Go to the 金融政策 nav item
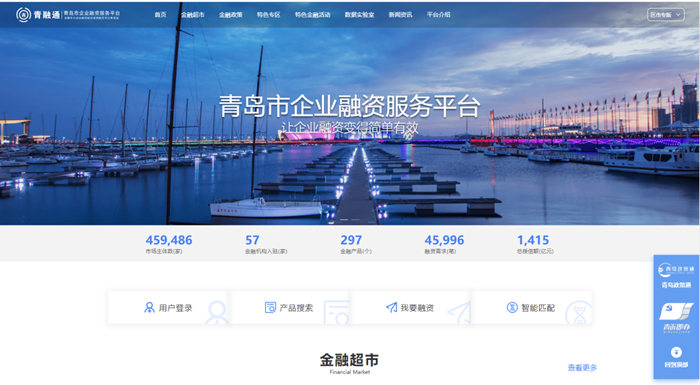 [x=230, y=15]
